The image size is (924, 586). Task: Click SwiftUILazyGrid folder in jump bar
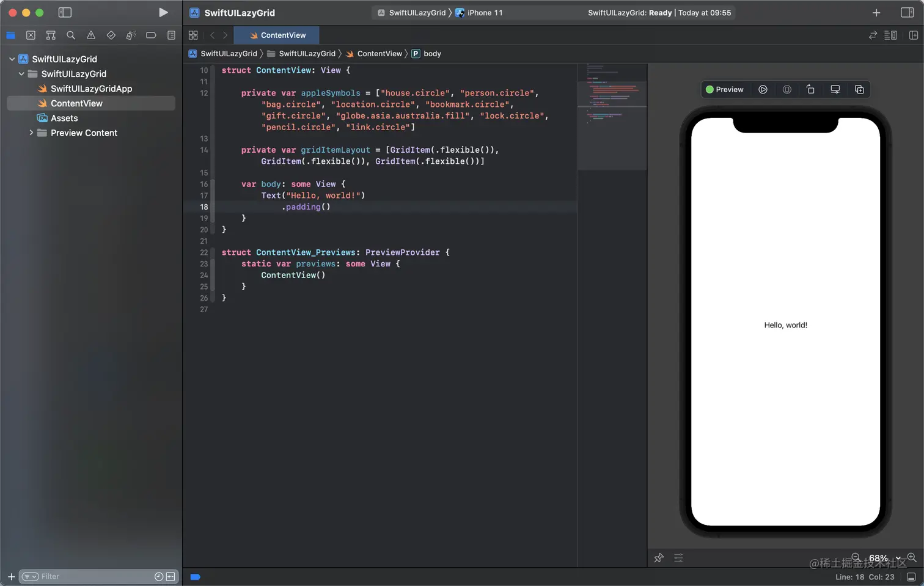point(301,54)
